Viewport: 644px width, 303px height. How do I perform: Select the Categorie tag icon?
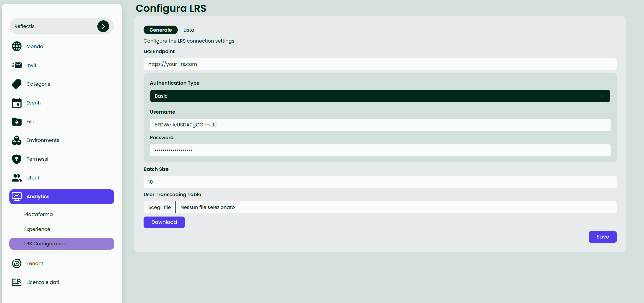[16, 84]
